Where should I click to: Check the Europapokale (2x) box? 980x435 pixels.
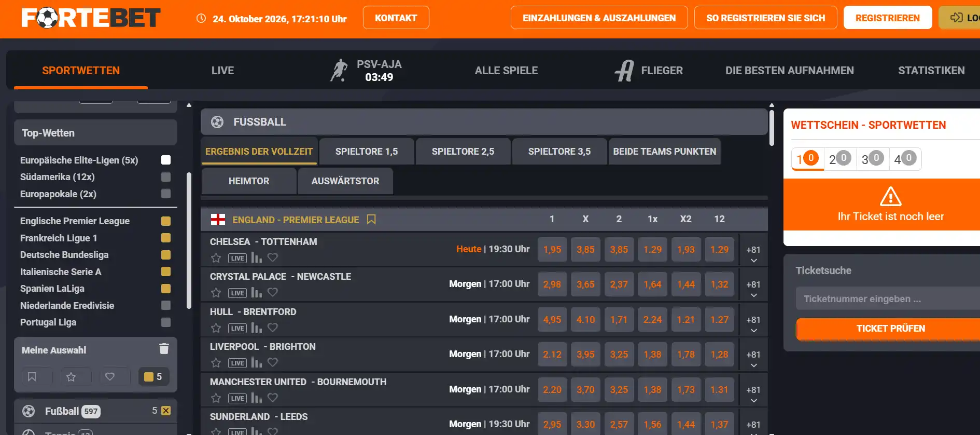click(x=166, y=194)
